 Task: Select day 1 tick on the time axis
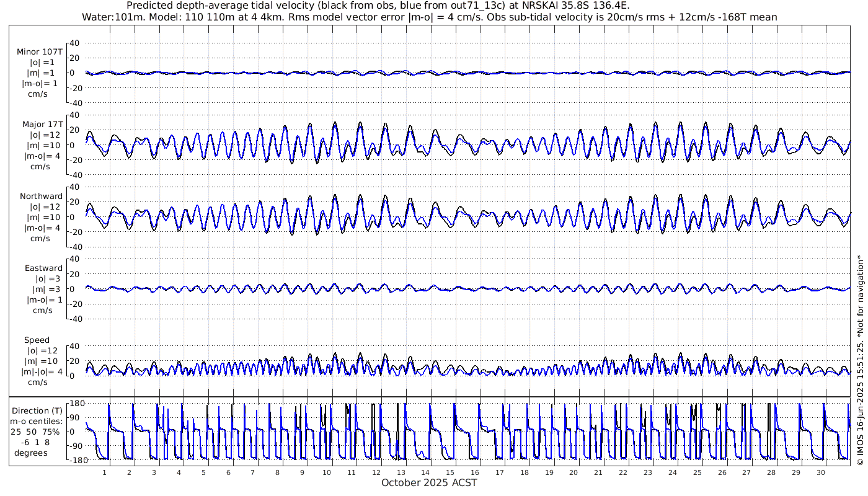tap(105, 472)
